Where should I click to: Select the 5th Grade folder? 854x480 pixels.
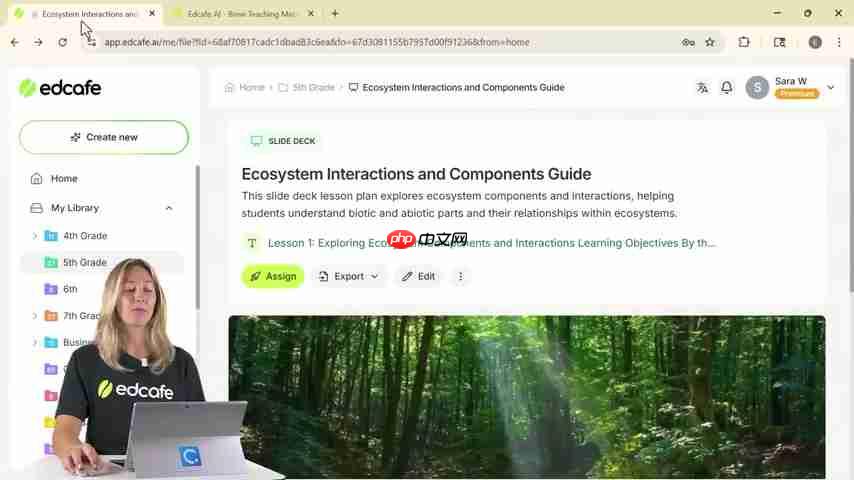[x=84, y=263]
